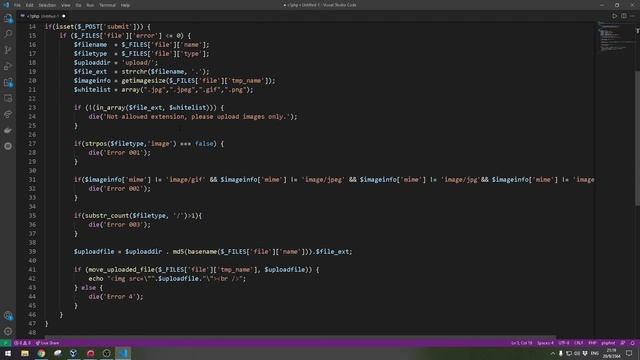
Task: Open the Live Share activity bar icon
Action: click(x=8, y=114)
